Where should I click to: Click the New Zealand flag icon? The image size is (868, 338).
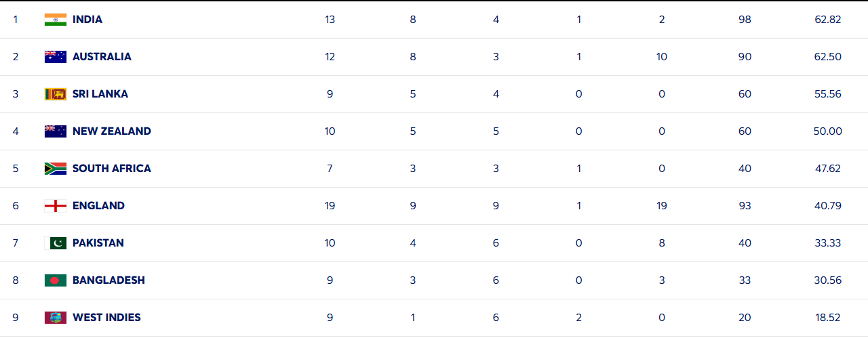[x=56, y=131]
